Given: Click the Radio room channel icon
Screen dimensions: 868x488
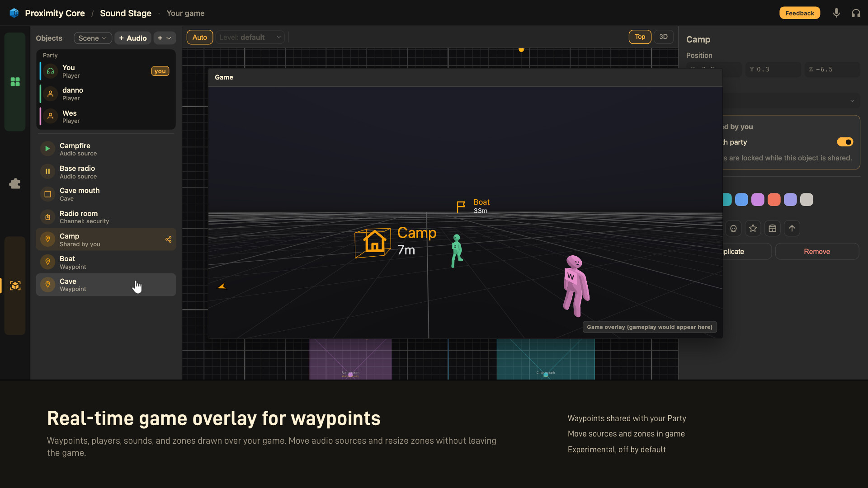Looking at the screenshot, I should click(x=47, y=217).
